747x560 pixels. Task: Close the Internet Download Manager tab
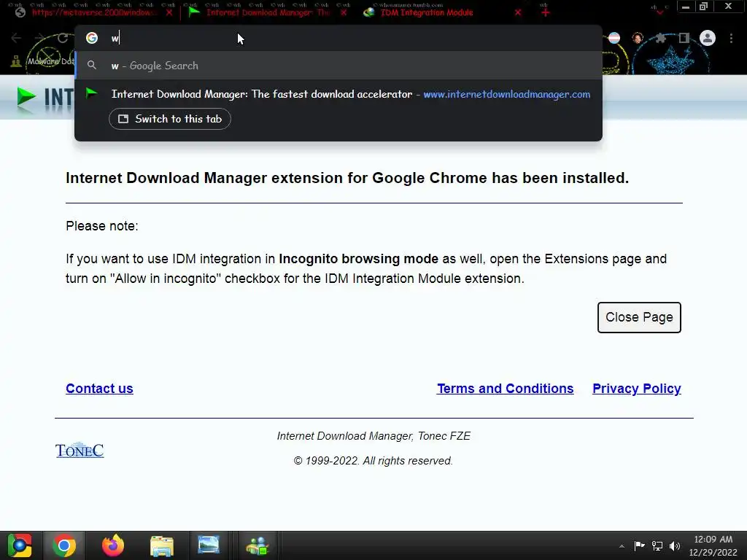344,12
